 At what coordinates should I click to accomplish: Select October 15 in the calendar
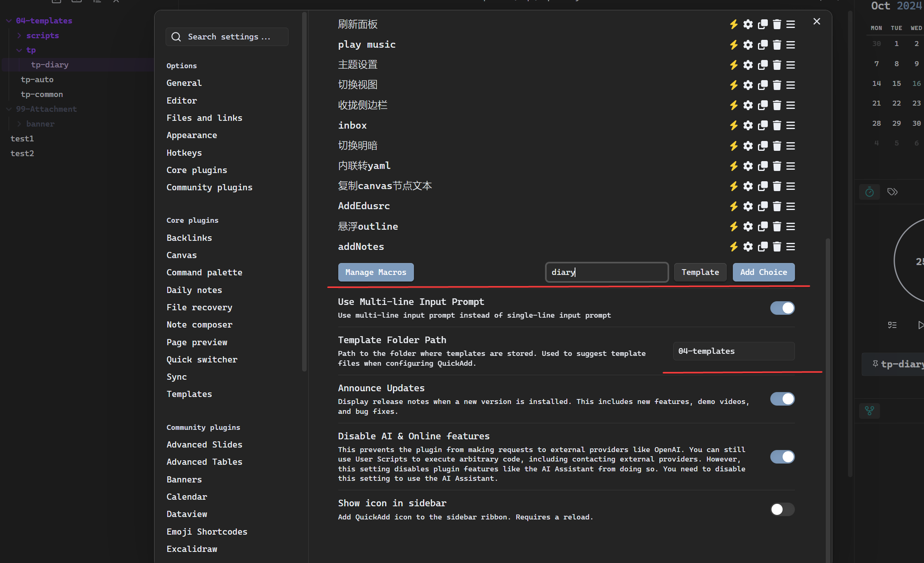click(896, 83)
